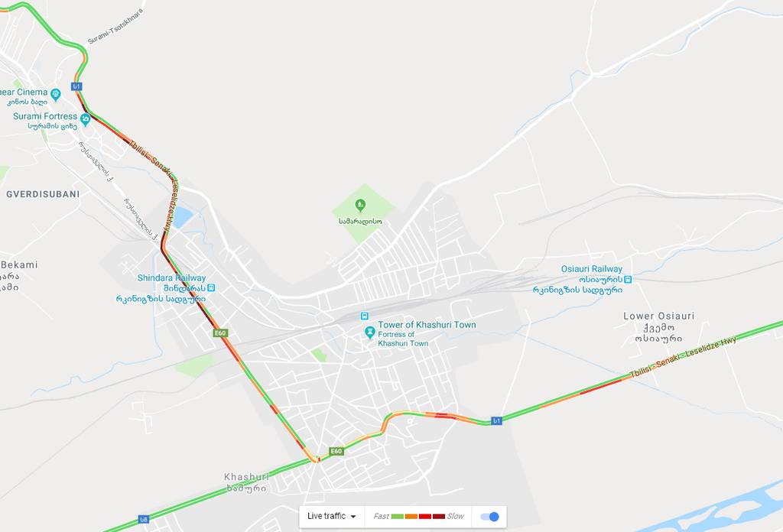Click the green E60 shield near Shindara
The height and width of the screenshot is (532, 783).
click(x=220, y=332)
